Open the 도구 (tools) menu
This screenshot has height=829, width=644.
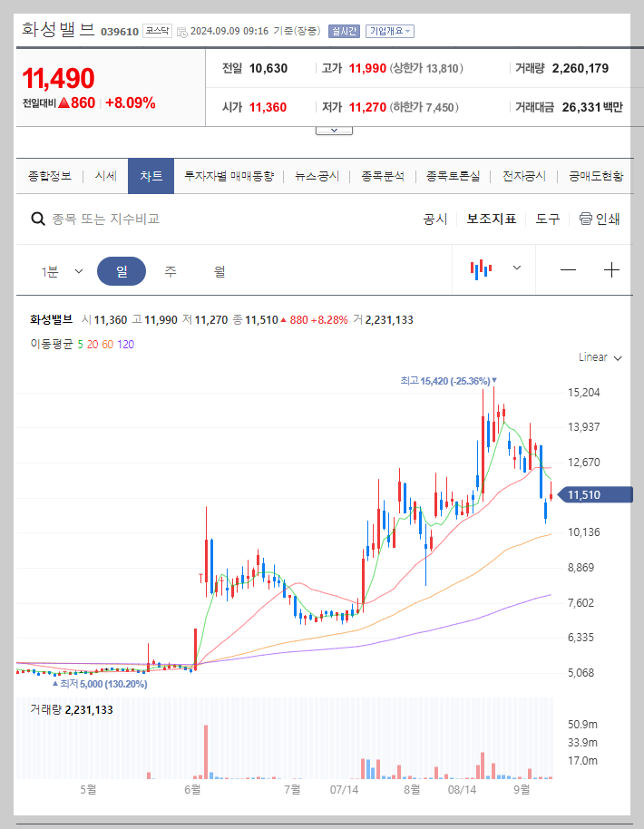pyautogui.click(x=549, y=218)
